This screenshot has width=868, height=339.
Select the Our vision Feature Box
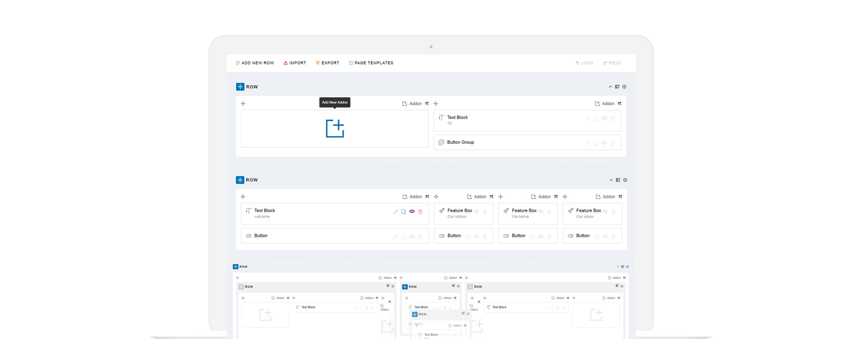592,214
